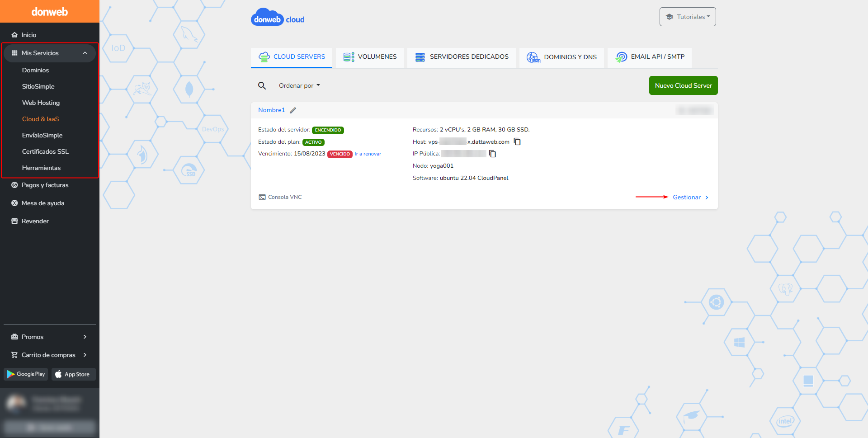
Task: Open Dominios in the sidebar
Action: [35, 70]
